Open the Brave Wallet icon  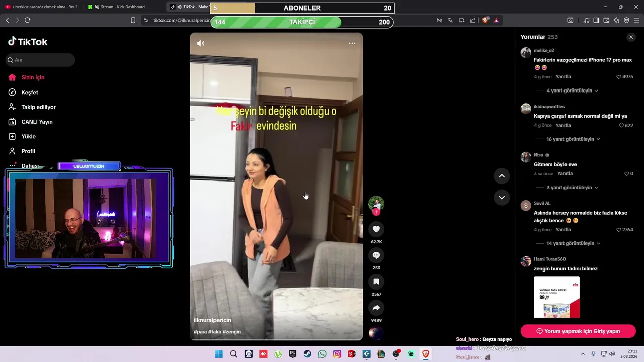pos(606,20)
